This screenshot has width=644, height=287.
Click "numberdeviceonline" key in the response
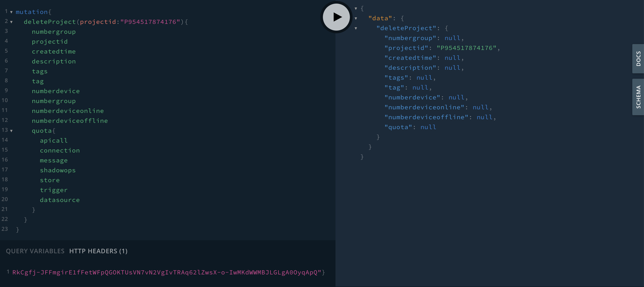tap(424, 107)
